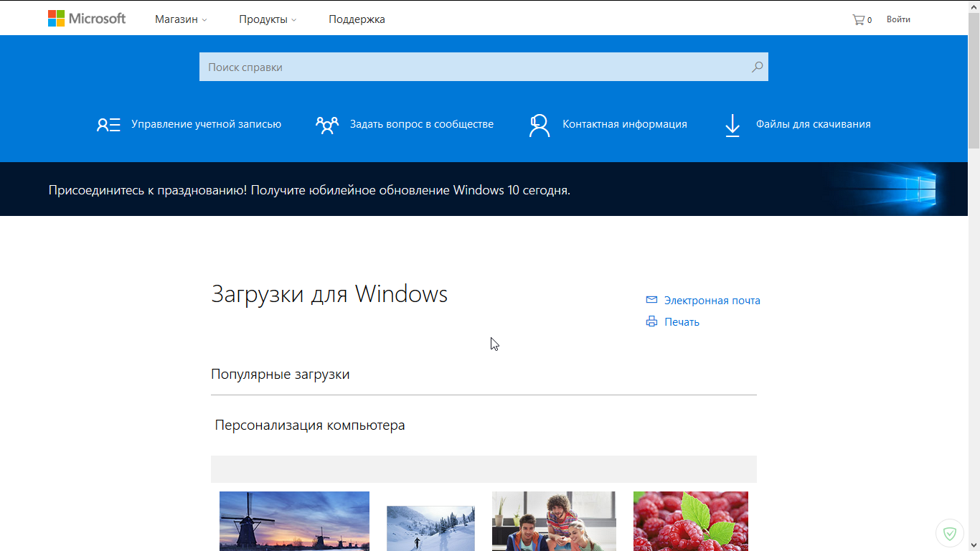Click Электронная почта link
Viewport: 980px width, 551px height.
pyautogui.click(x=712, y=301)
